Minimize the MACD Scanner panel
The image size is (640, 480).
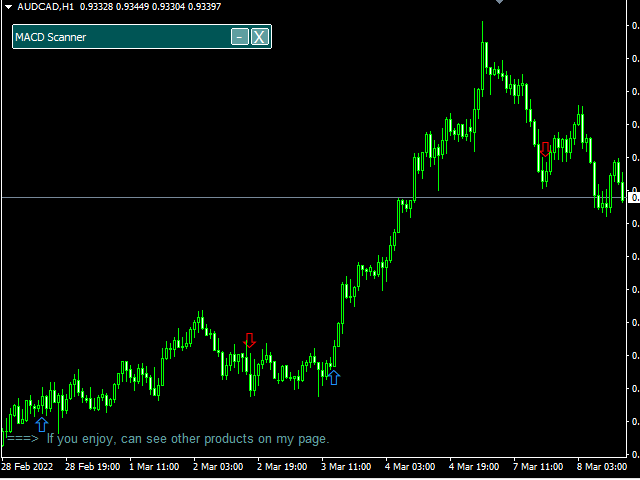pyautogui.click(x=240, y=37)
